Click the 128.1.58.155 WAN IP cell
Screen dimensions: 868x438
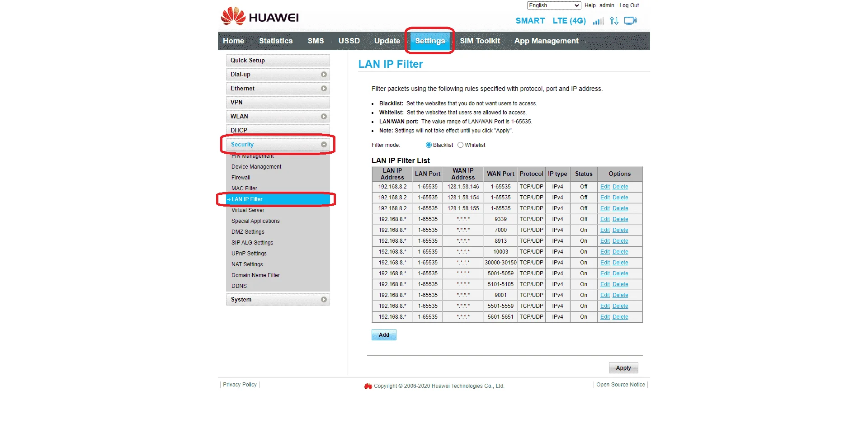coord(463,208)
